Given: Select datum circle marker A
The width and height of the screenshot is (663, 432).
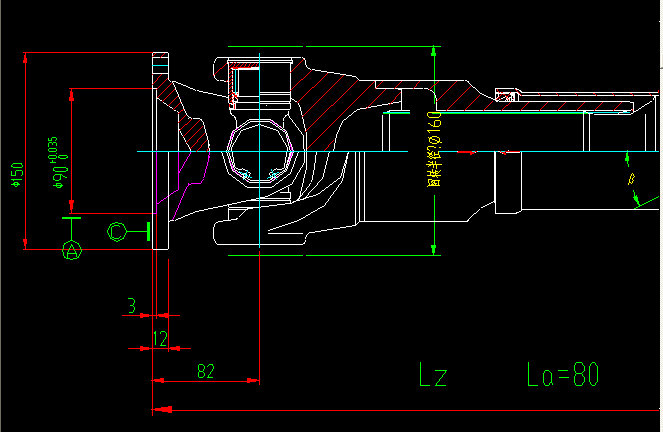Looking at the screenshot, I should 71,250.
